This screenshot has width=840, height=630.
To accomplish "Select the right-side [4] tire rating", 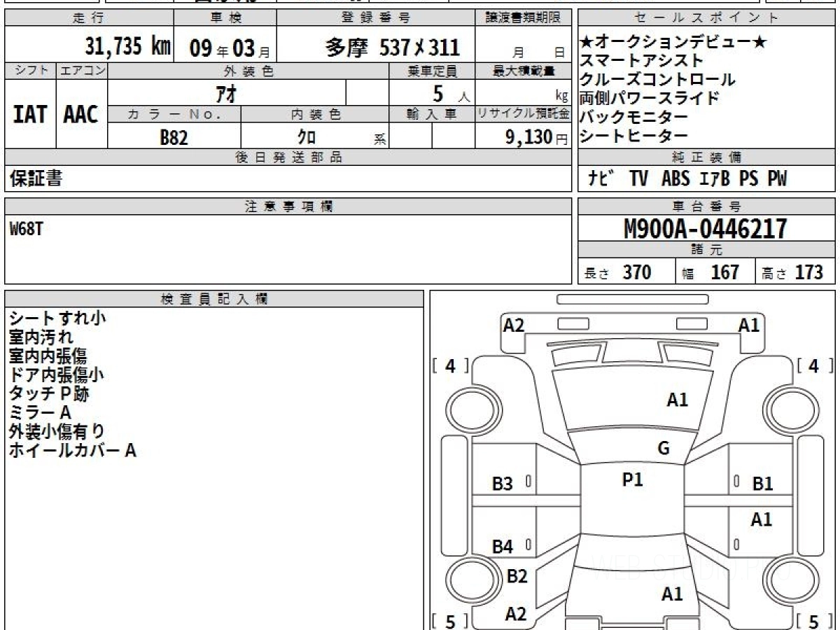I will coord(815,365).
